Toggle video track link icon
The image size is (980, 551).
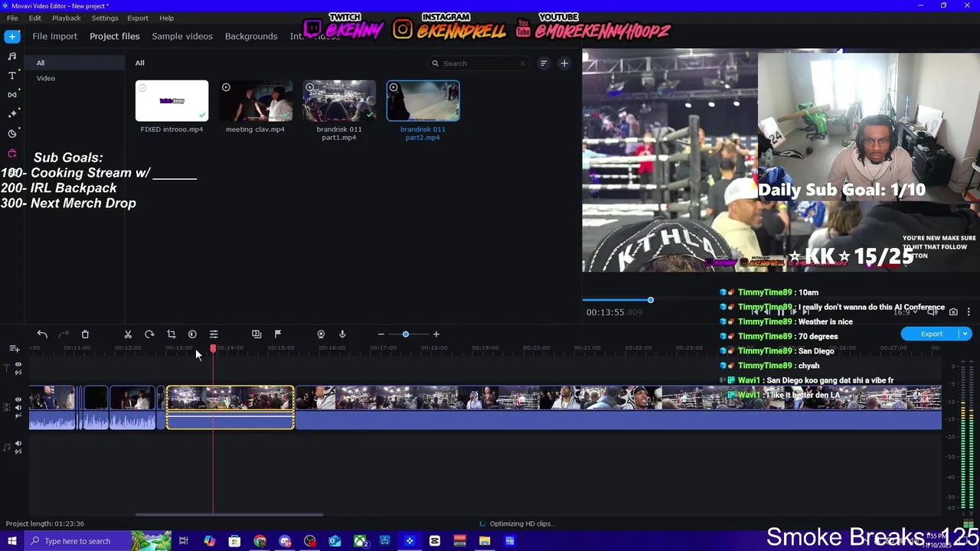(x=18, y=416)
